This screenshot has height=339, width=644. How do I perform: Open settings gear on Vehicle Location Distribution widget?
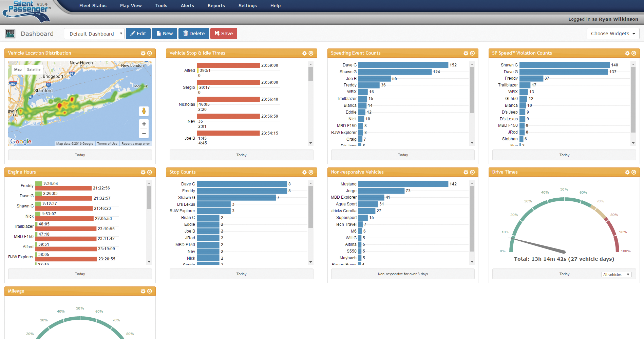[x=143, y=53]
